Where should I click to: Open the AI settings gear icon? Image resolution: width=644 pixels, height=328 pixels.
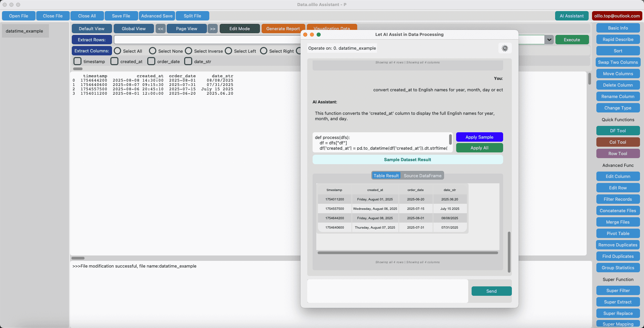[x=505, y=48]
